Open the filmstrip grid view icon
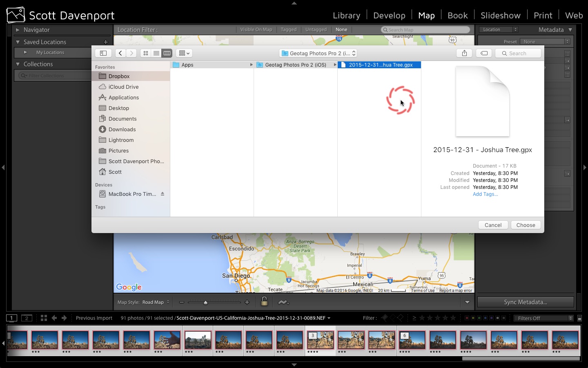This screenshot has width=588, height=368. click(44, 318)
